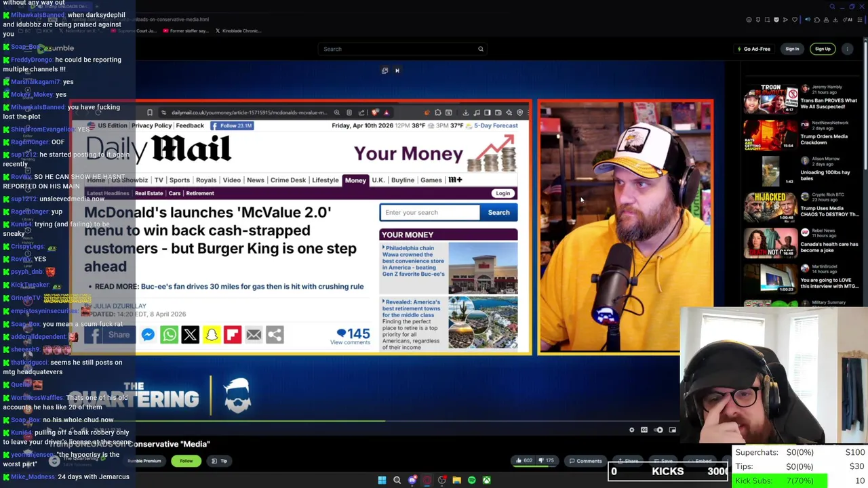Click the Sign Up button
This screenshot has height=488, width=868.
click(823, 49)
